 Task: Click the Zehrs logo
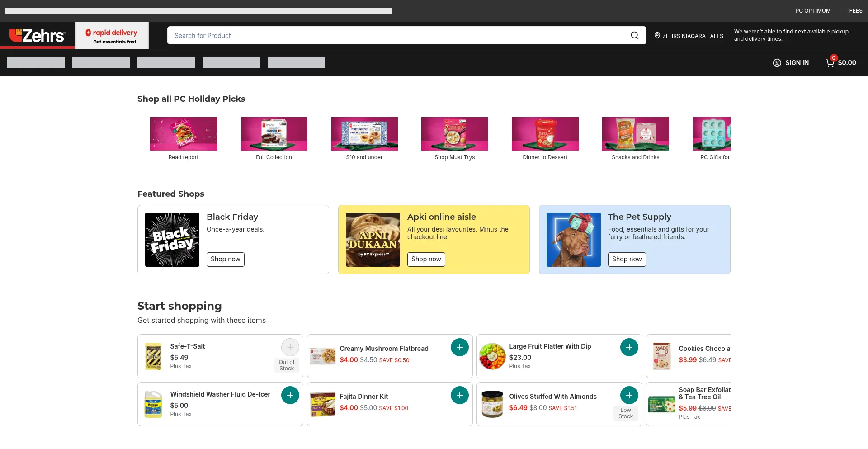[x=37, y=35]
